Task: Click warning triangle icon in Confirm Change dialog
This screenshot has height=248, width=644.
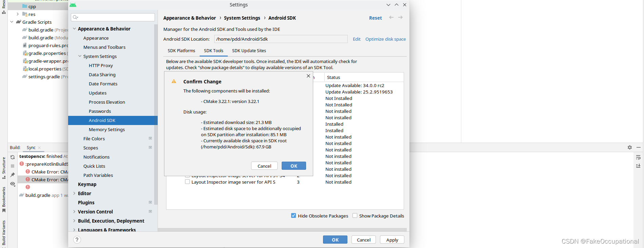Action: tap(174, 81)
